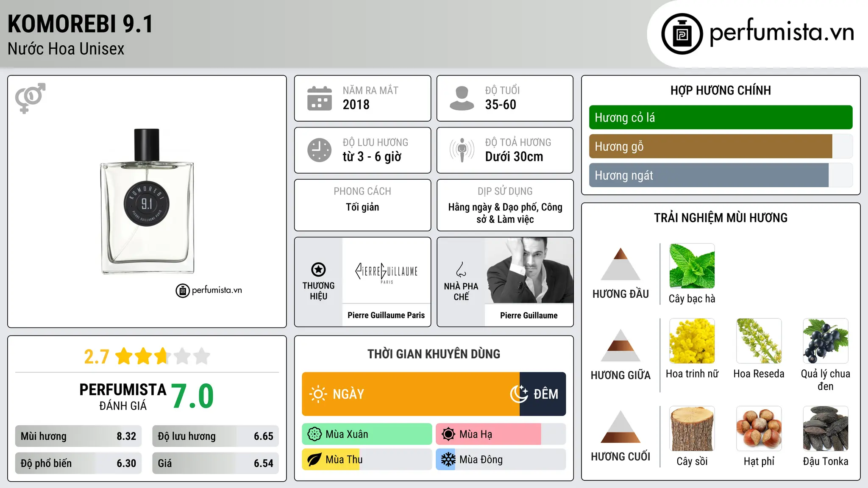This screenshot has height=488, width=868.
Task: Click the age range value 35-60
Action: click(501, 105)
